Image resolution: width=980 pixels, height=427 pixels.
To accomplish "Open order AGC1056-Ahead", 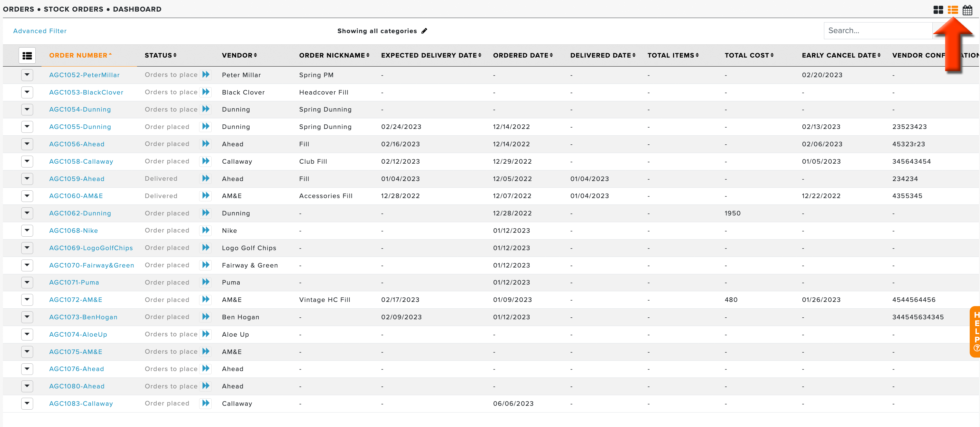I will (77, 144).
